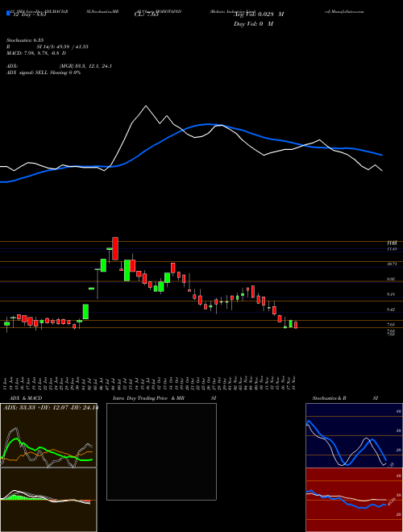Click the peak of the white price line
Image resolution: width=403 pixels, height=532 pixels.
[146, 106]
